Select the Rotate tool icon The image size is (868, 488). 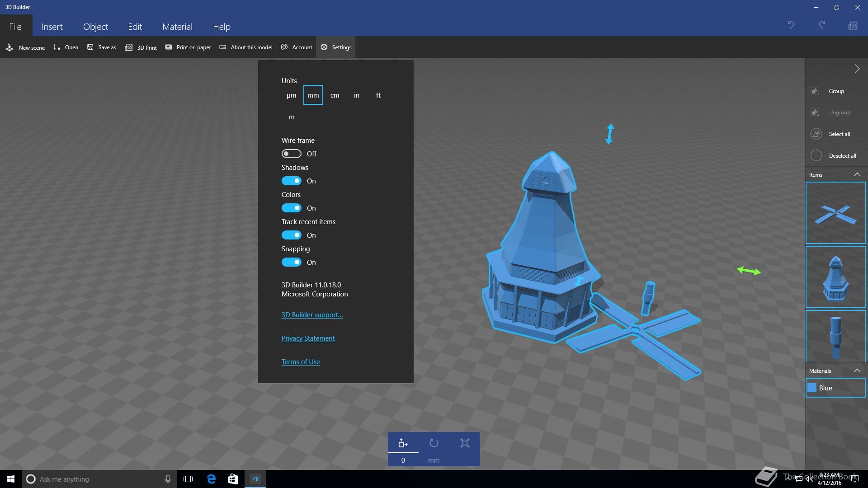click(x=434, y=443)
